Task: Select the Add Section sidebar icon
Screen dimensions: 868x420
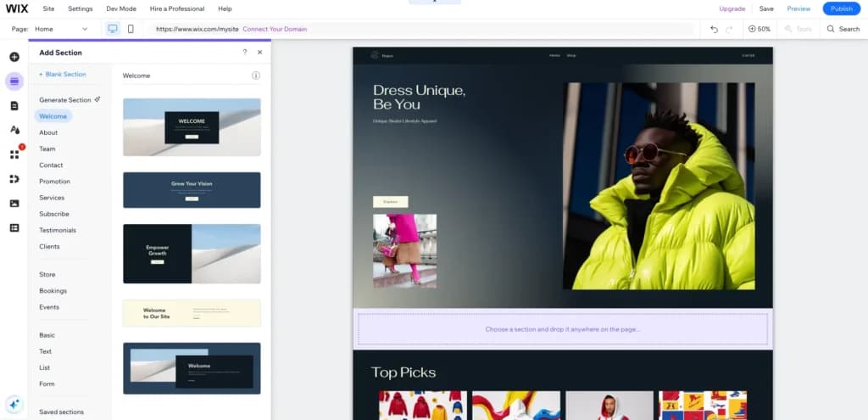Action: (x=14, y=81)
